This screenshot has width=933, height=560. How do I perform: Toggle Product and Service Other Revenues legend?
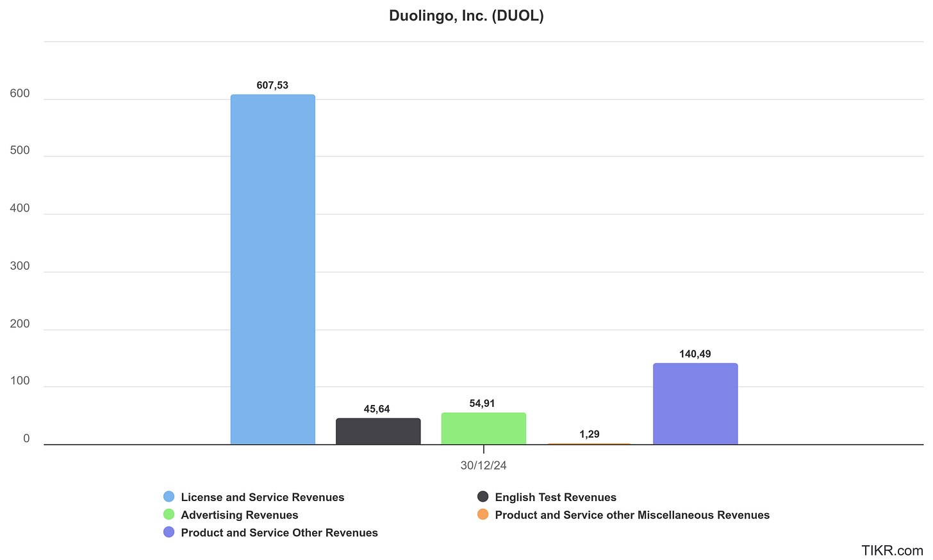coord(270,533)
